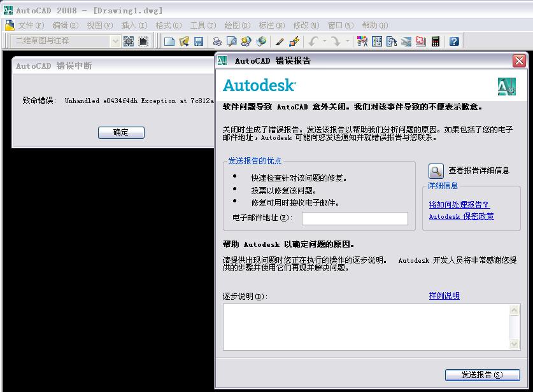Image resolution: width=533 pixels, height=392 pixels.
Task: Click scroll up arrow in 逐步说明 box
Action: pyautogui.click(x=515, y=310)
